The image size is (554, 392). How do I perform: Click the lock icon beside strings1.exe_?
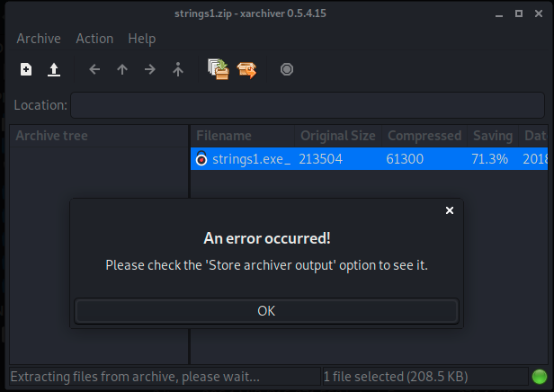[201, 158]
